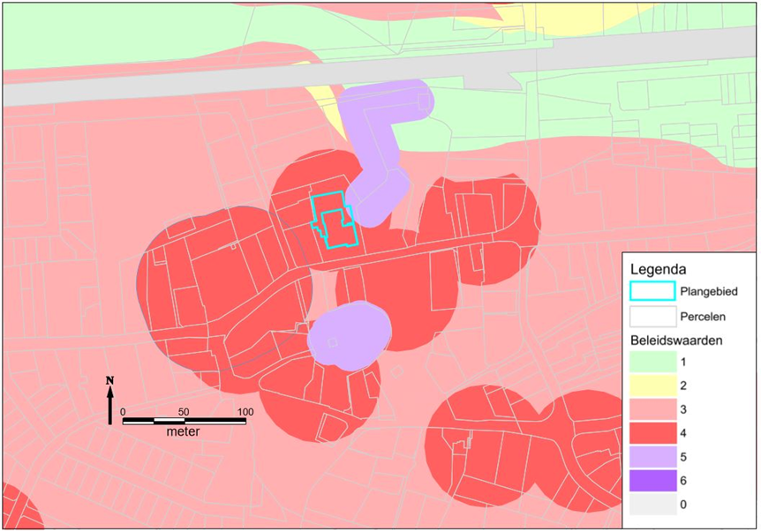Click the red swatch for value 4
This screenshot has width=761, height=532.
click(x=652, y=433)
